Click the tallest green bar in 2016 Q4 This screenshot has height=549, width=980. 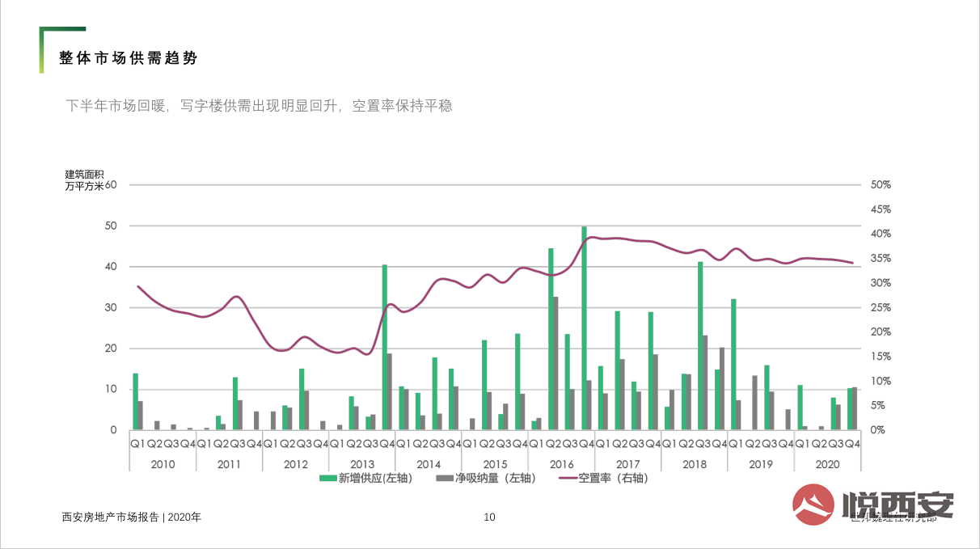coord(584,327)
